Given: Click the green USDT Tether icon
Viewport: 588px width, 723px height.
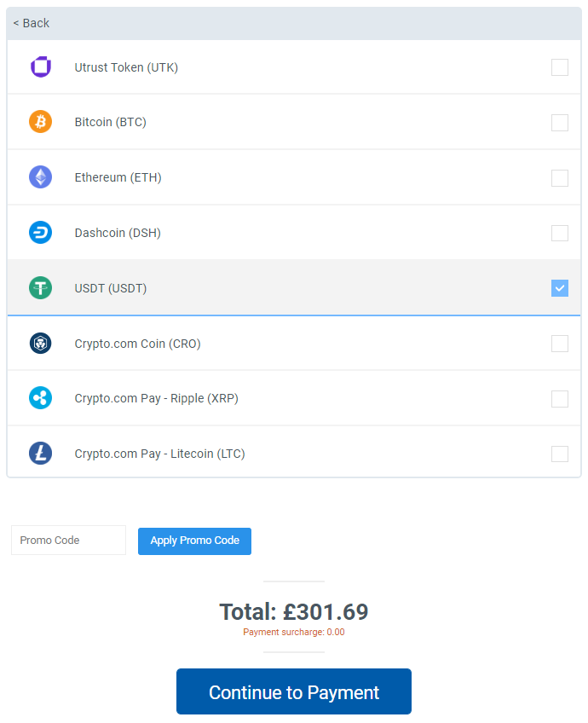Looking at the screenshot, I should coord(41,287).
